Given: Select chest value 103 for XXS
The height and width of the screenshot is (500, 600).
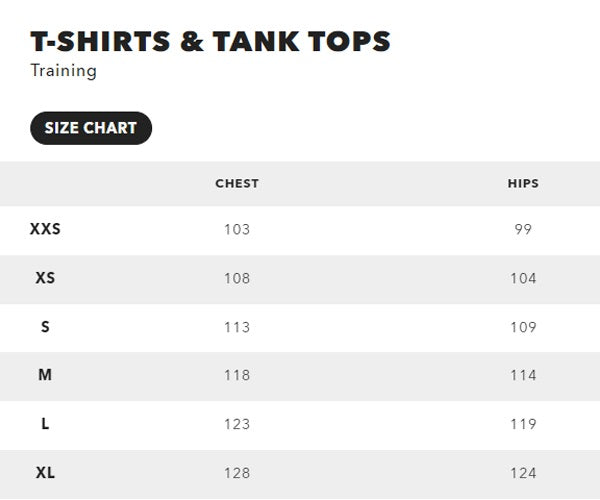Looking at the screenshot, I should [237, 230].
